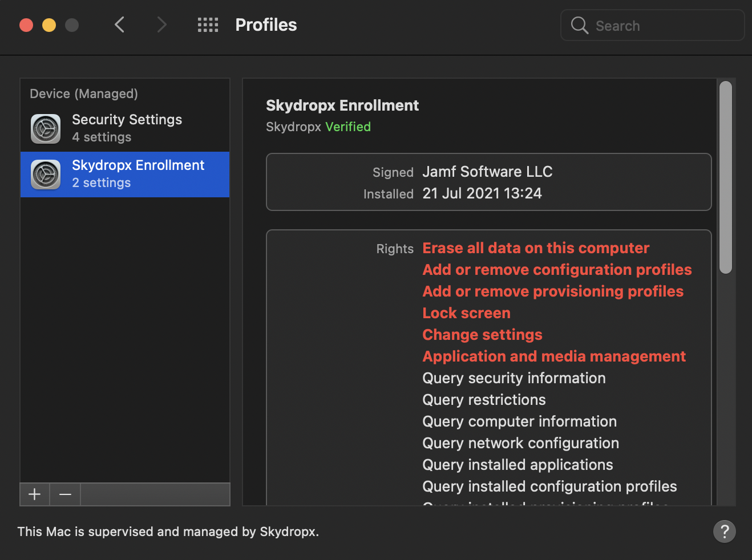752x560 pixels.
Task: Click Query network configuration
Action: tap(520, 443)
